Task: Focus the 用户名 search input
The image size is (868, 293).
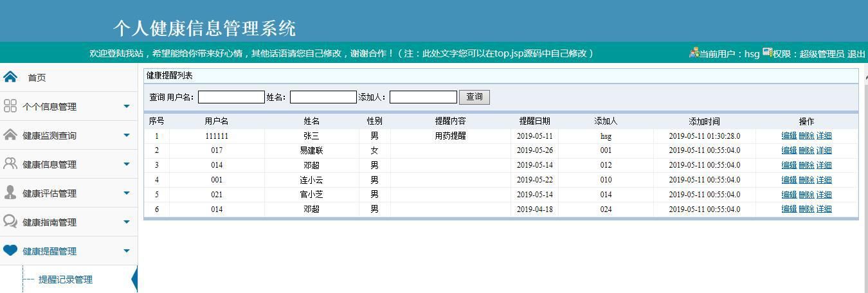Action: pyautogui.click(x=231, y=97)
